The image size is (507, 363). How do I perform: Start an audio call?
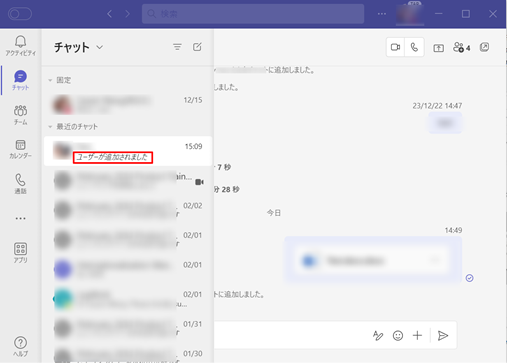[x=414, y=47]
